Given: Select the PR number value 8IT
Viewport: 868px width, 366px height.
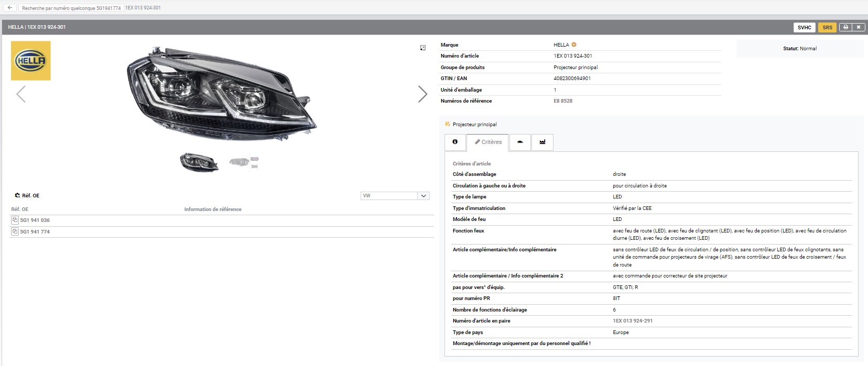Looking at the screenshot, I should point(616,298).
